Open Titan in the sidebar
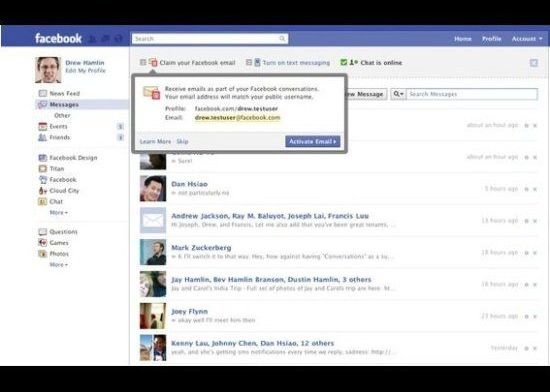 click(57, 169)
